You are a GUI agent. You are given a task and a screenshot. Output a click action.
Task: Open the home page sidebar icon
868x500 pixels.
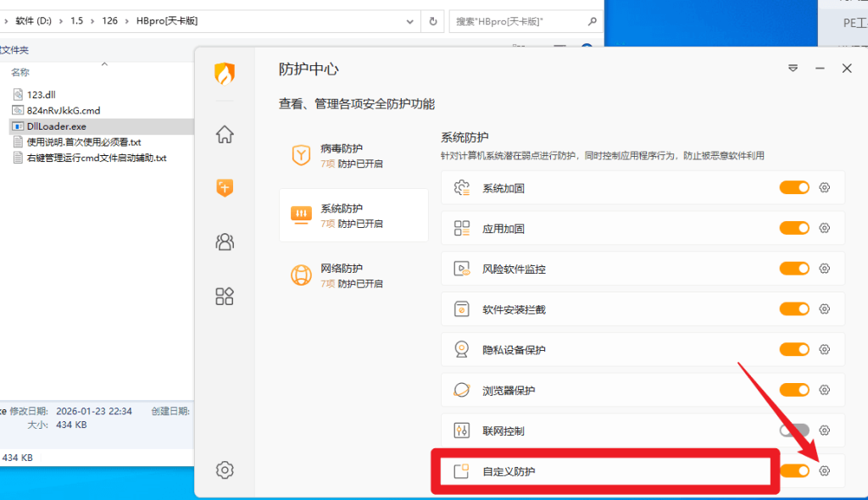225,134
